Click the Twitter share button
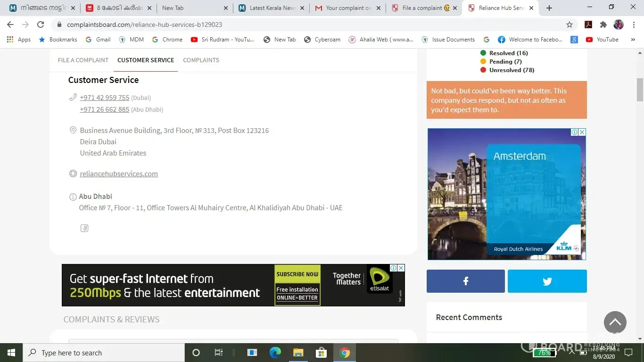The image size is (644, 362). coord(547,281)
